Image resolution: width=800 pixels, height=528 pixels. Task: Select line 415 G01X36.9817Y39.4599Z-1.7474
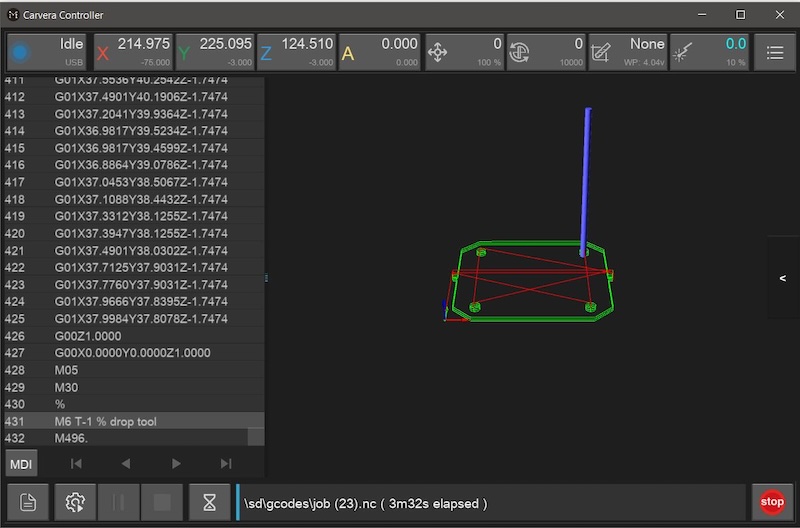point(134,147)
